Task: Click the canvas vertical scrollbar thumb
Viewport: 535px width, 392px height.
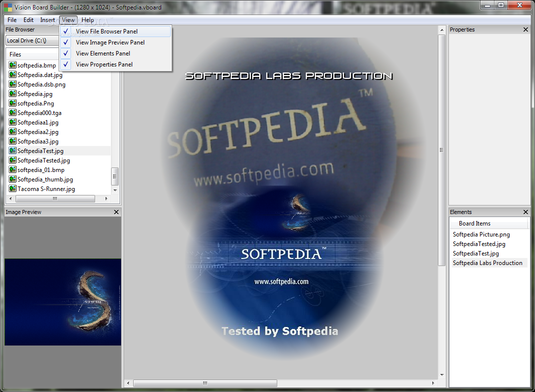Action: tap(442, 150)
